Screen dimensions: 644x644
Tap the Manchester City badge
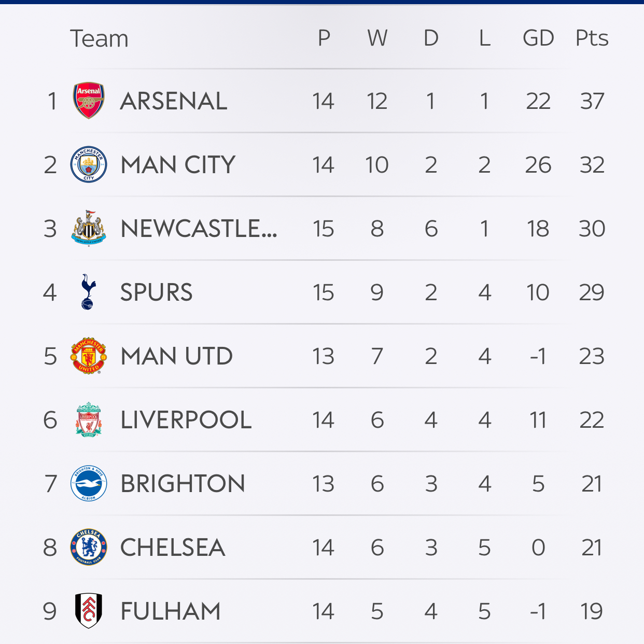tap(89, 164)
